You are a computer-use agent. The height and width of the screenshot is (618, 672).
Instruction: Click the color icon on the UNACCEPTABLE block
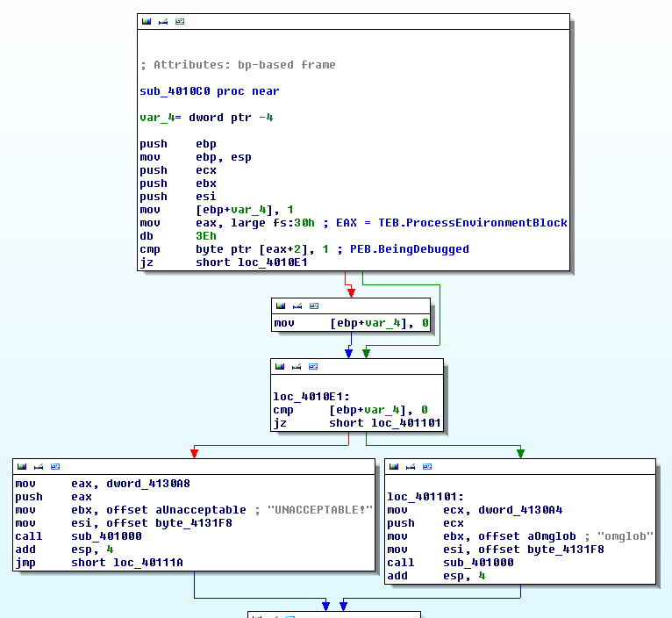coord(21,466)
